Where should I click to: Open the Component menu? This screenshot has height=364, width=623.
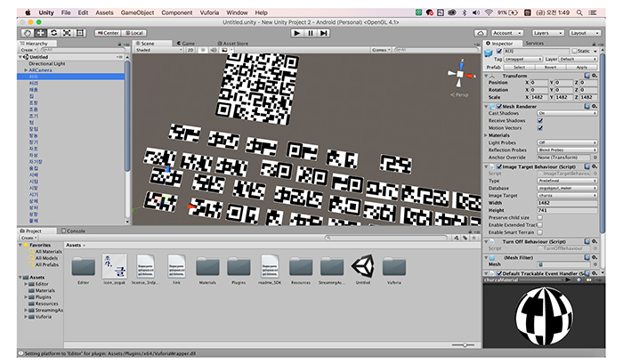177,12
